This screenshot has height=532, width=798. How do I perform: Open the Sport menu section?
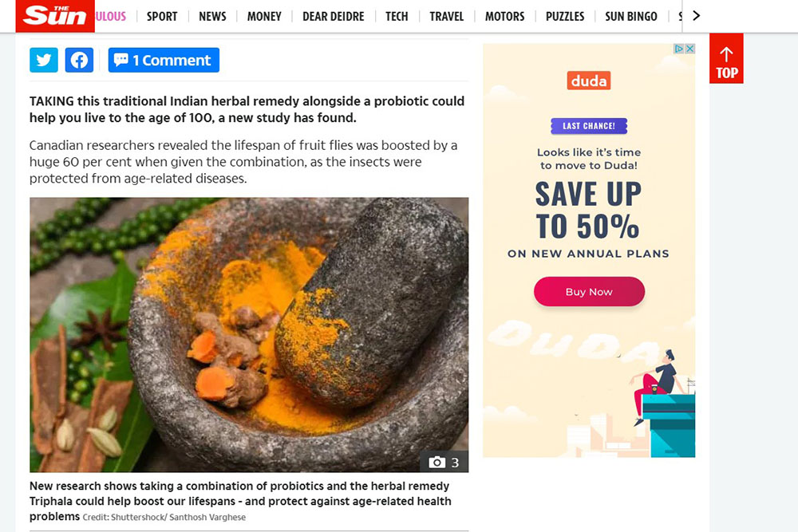(x=162, y=17)
